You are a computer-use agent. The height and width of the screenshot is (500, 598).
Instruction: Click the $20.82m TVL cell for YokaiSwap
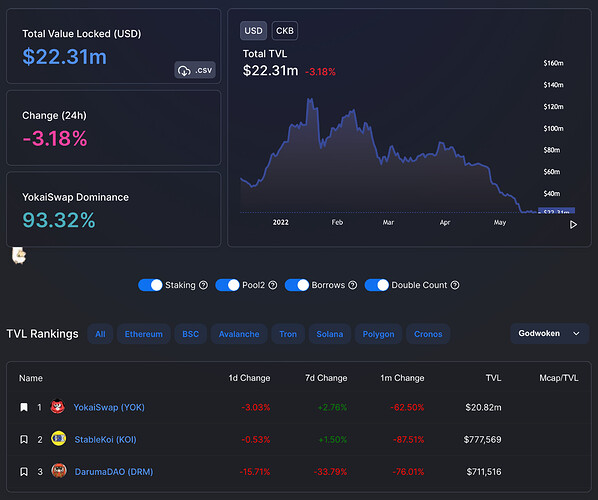click(x=483, y=408)
